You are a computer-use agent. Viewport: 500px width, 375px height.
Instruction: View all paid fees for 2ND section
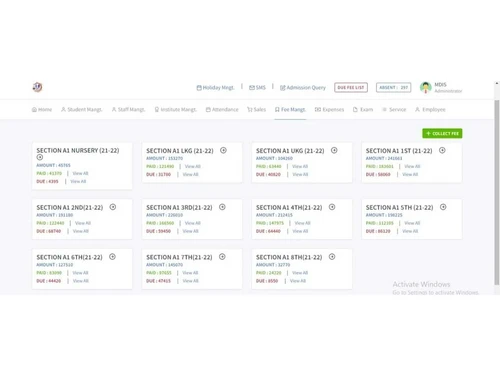coord(83,223)
